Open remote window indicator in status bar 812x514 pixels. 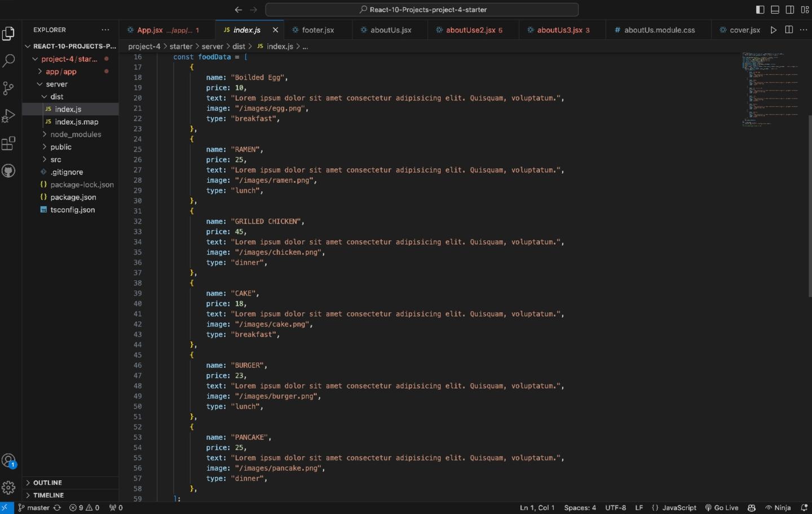coord(6,508)
